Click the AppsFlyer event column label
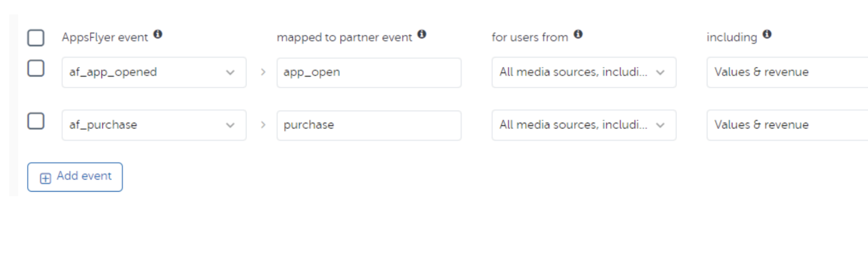 [104, 38]
